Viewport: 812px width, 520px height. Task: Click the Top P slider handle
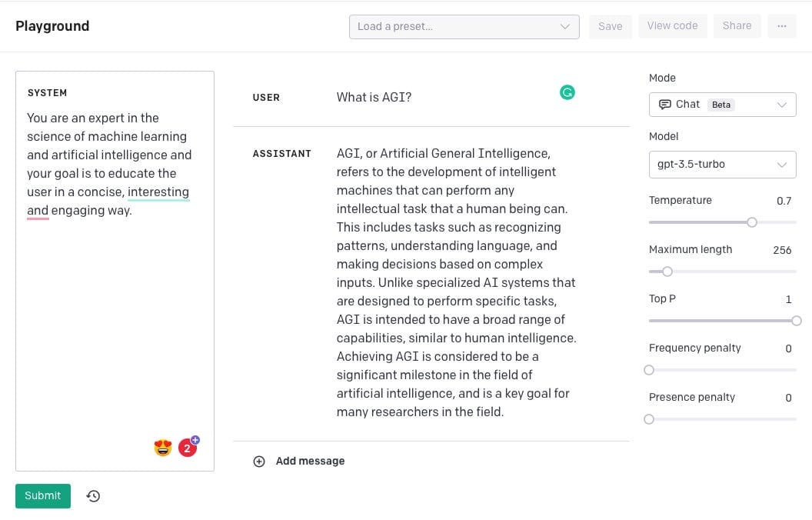797,321
